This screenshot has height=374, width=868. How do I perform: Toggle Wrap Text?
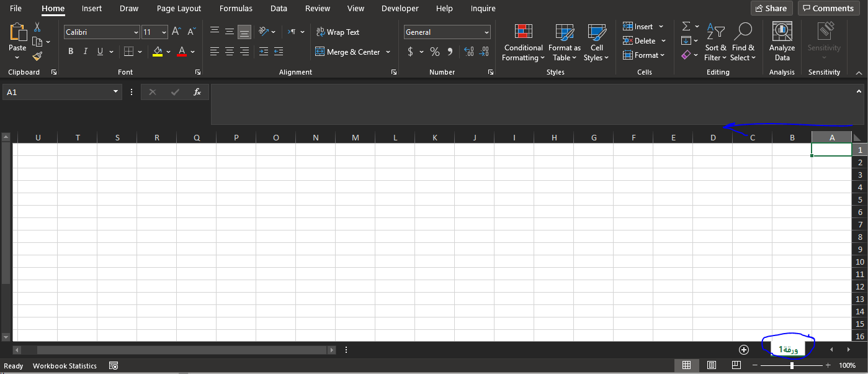pos(338,32)
